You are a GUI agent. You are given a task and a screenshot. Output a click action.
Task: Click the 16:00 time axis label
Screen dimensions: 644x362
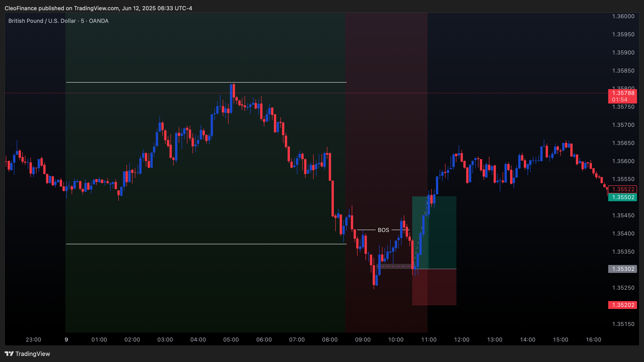point(594,339)
